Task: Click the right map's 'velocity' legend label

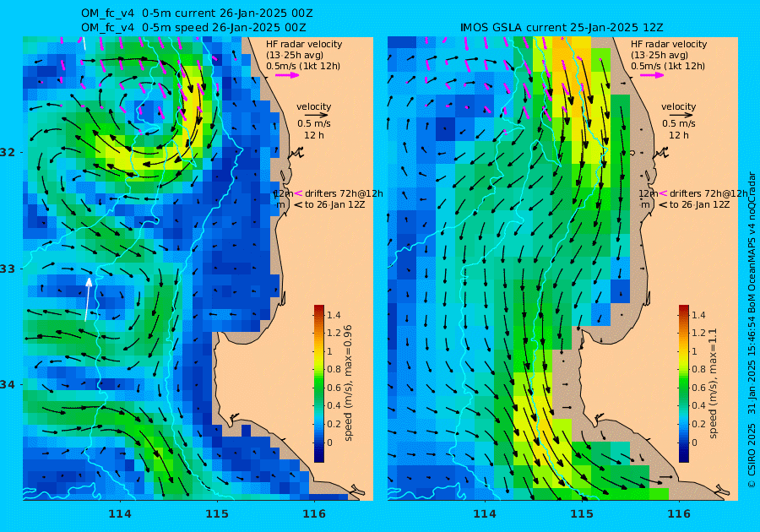Action: (x=679, y=106)
